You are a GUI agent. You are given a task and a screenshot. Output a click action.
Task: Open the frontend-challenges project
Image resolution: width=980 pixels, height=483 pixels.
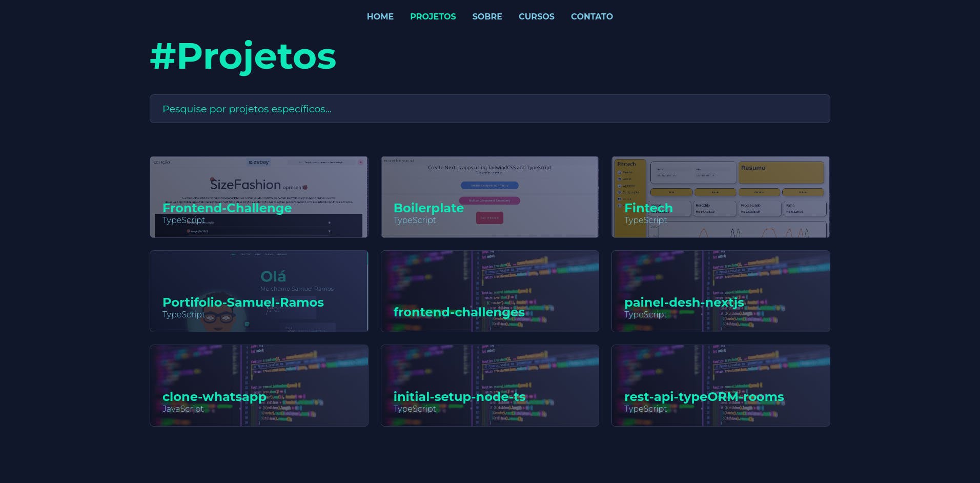tap(459, 312)
